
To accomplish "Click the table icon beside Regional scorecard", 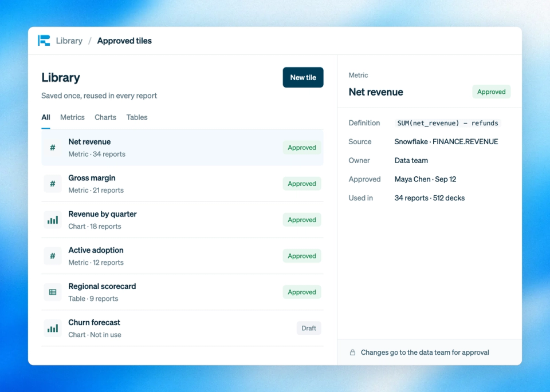I will 53,292.
